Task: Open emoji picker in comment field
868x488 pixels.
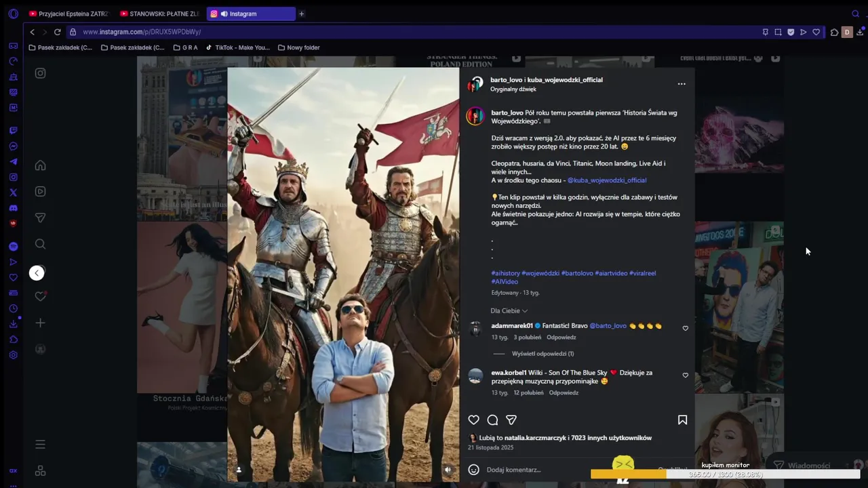Action: coord(474,470)
